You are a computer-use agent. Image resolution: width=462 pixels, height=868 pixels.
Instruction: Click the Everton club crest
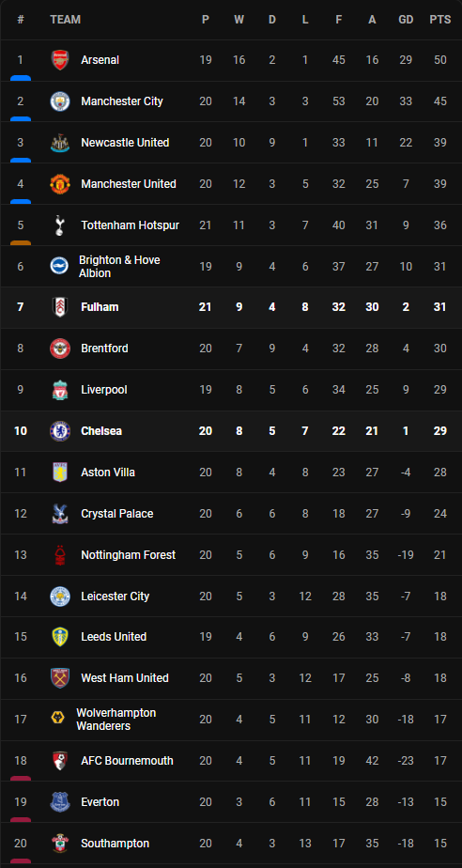click(x=60, y=802)
